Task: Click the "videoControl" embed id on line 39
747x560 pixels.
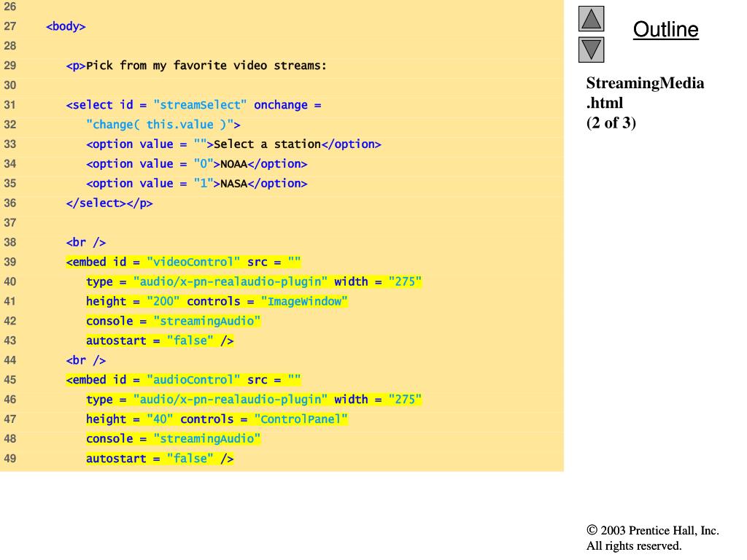Action: click(x=193, y=262)
